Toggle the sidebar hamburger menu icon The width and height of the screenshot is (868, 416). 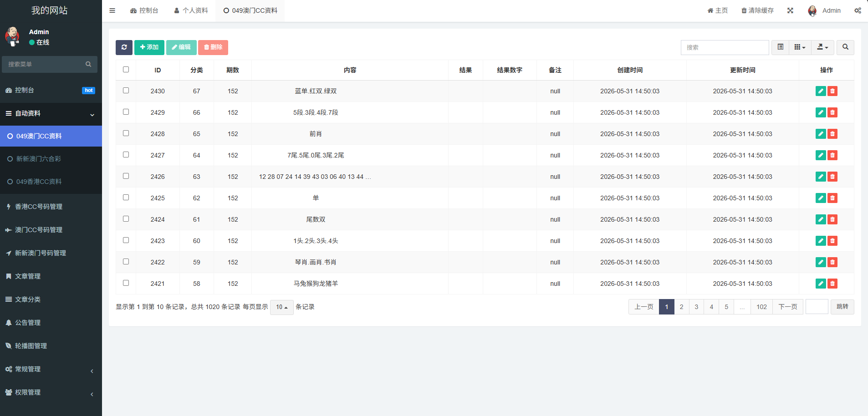click(x=112, y=10)
